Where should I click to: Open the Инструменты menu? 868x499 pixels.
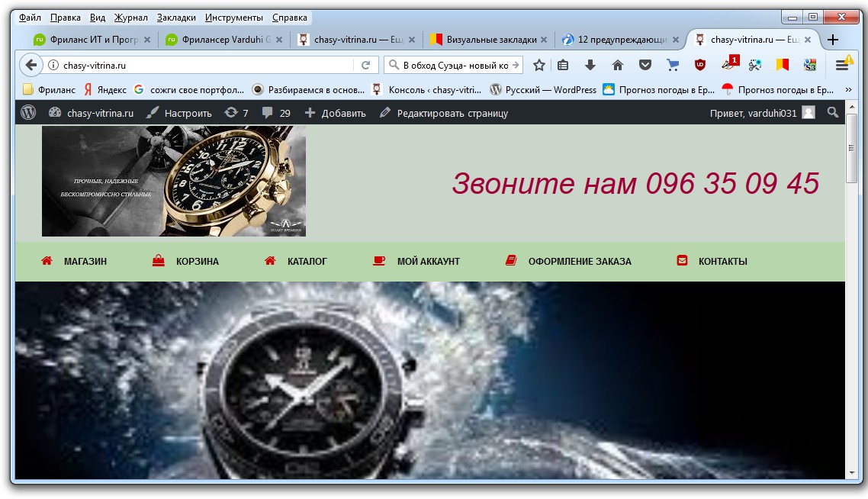(x=233, y=18)
